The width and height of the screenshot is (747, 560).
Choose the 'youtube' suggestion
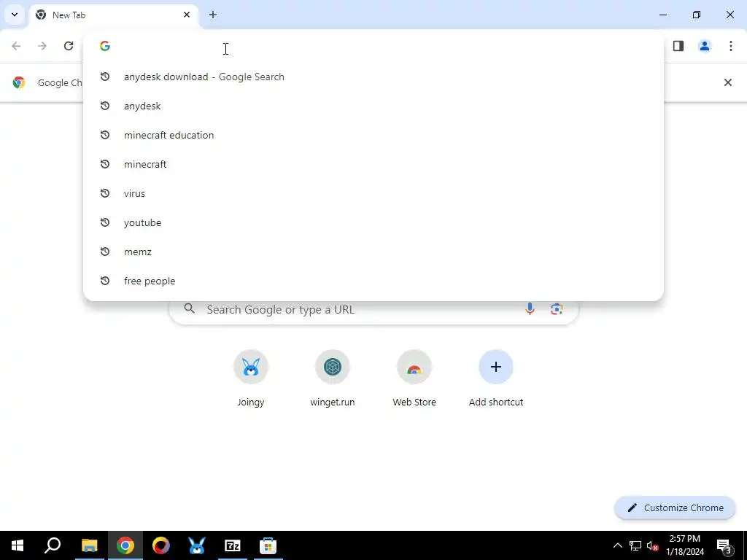[373, 222]
